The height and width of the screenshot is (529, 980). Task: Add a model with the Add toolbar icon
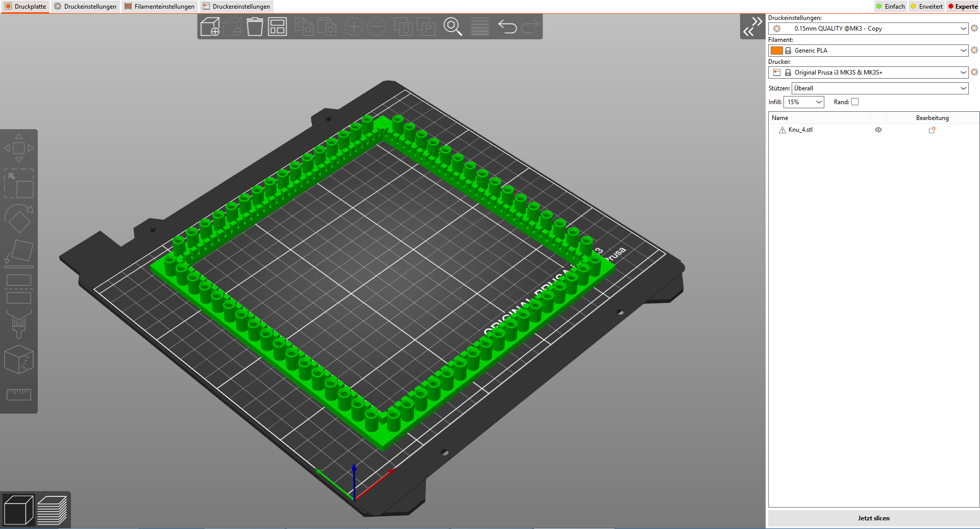(x=210, y=27)
